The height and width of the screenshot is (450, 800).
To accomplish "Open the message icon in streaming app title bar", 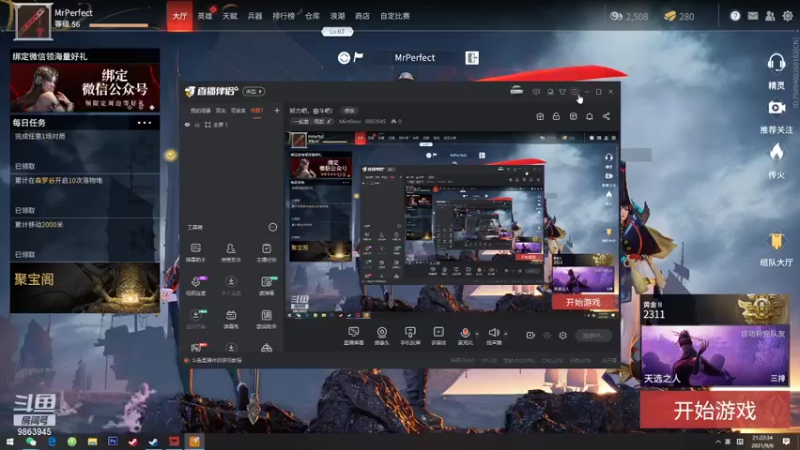I will point(536,92).
